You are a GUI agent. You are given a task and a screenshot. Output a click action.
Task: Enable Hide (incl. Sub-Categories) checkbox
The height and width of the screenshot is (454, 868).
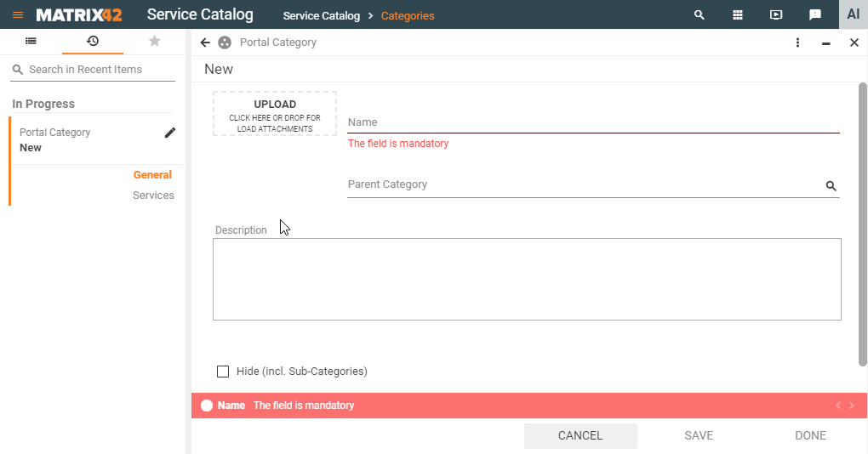pos(223,372)
